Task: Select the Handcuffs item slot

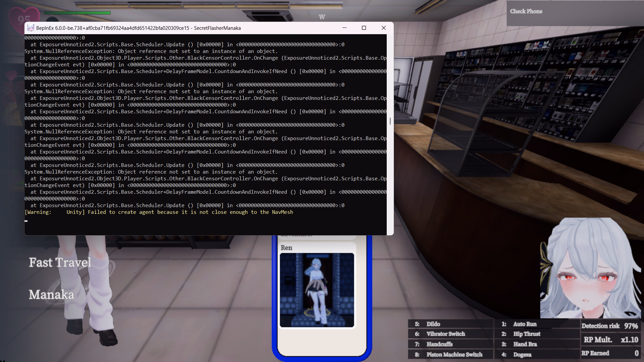Action: click(439, 344)
